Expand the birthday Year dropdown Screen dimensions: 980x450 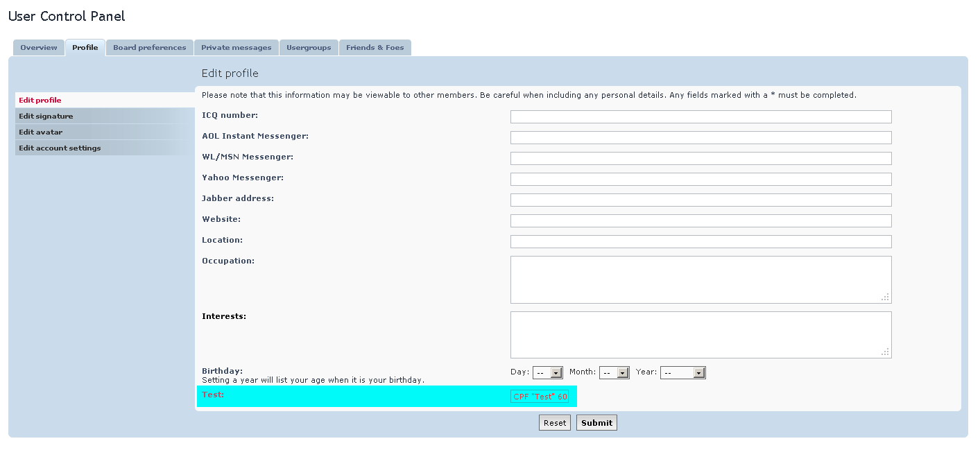(682, 373)
